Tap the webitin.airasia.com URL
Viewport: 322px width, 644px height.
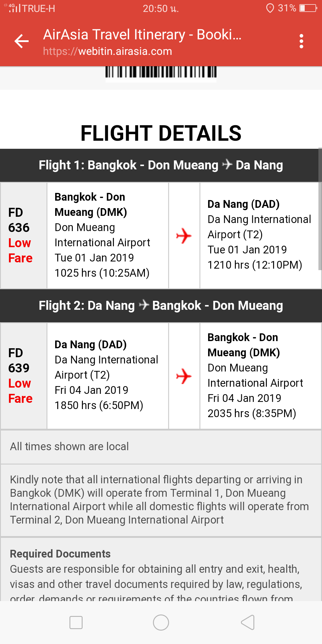coord(108,51)
